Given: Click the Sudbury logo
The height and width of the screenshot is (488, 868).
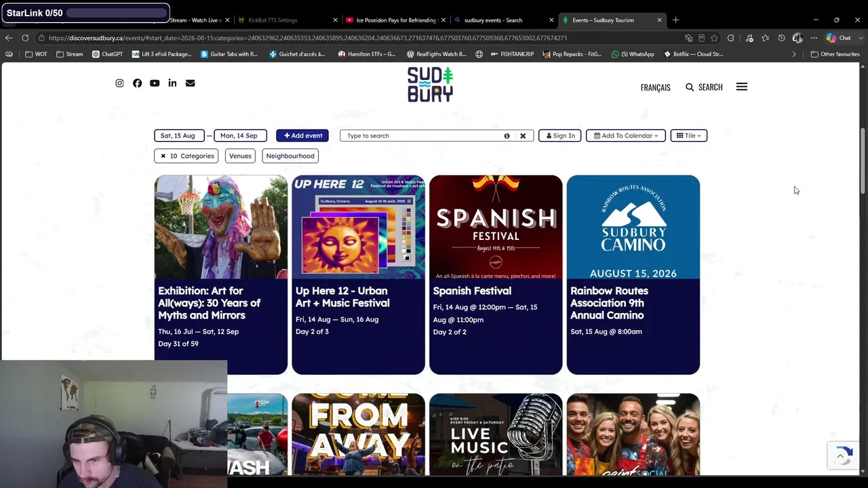Looking at the screenshot, I should 430,85.
